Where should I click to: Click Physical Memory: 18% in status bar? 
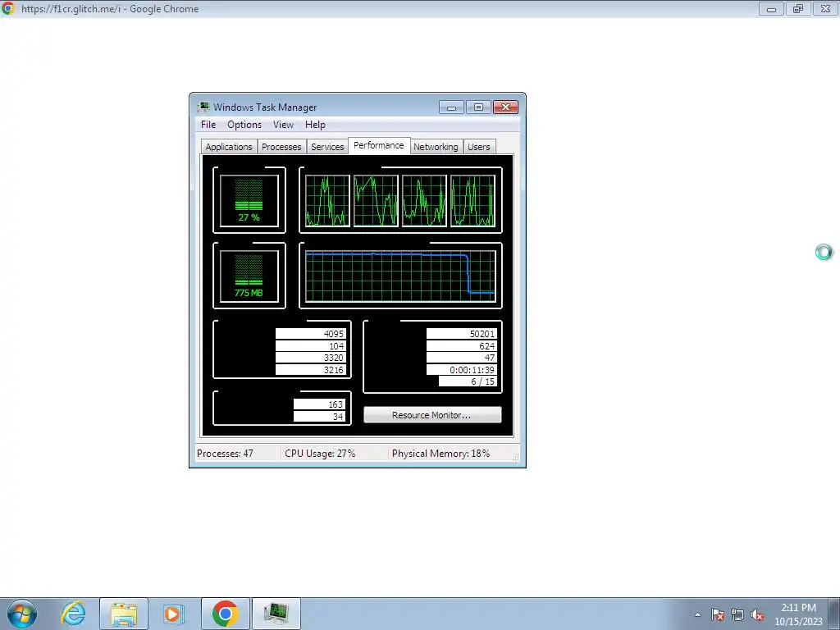point(441,453)
